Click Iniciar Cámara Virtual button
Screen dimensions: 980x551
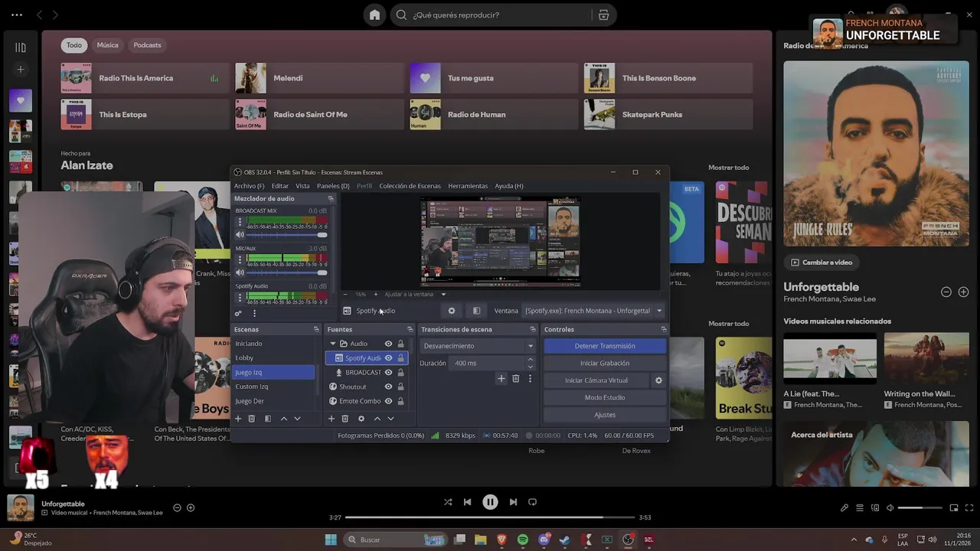tap(596, 380)
